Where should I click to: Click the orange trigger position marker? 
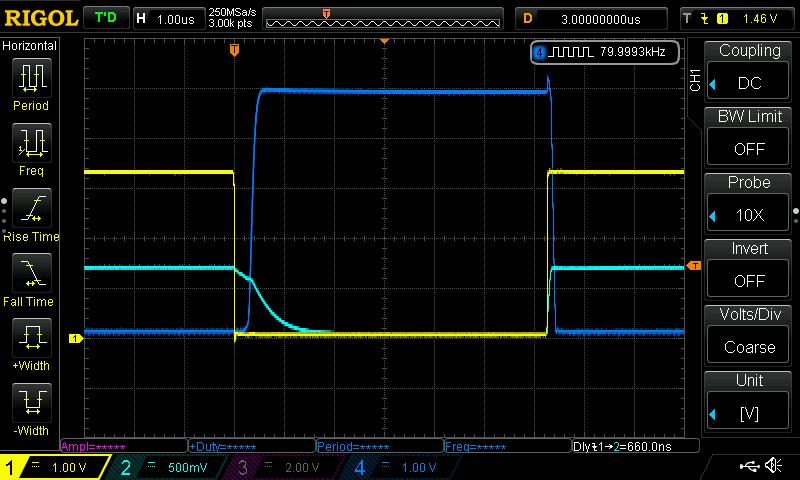[x=234, y=49]
